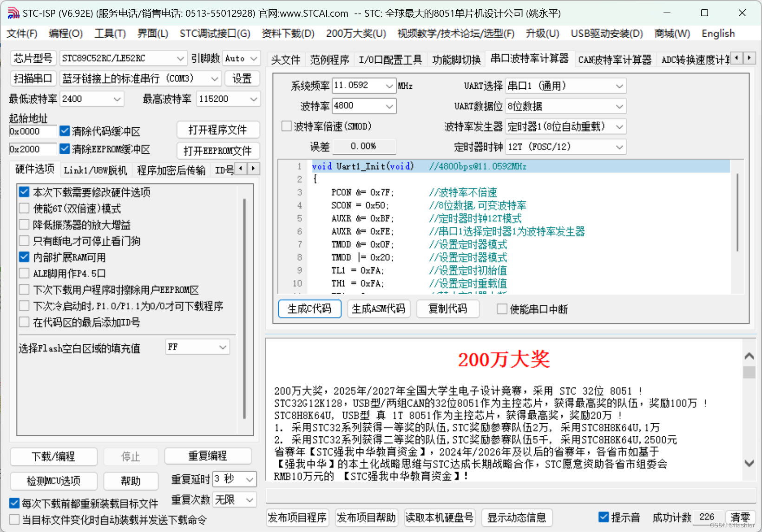Screen dimensions: 762x532
Task: Click 打开程序文件 button
Action: pyautogui.click(x=218, y=130)
